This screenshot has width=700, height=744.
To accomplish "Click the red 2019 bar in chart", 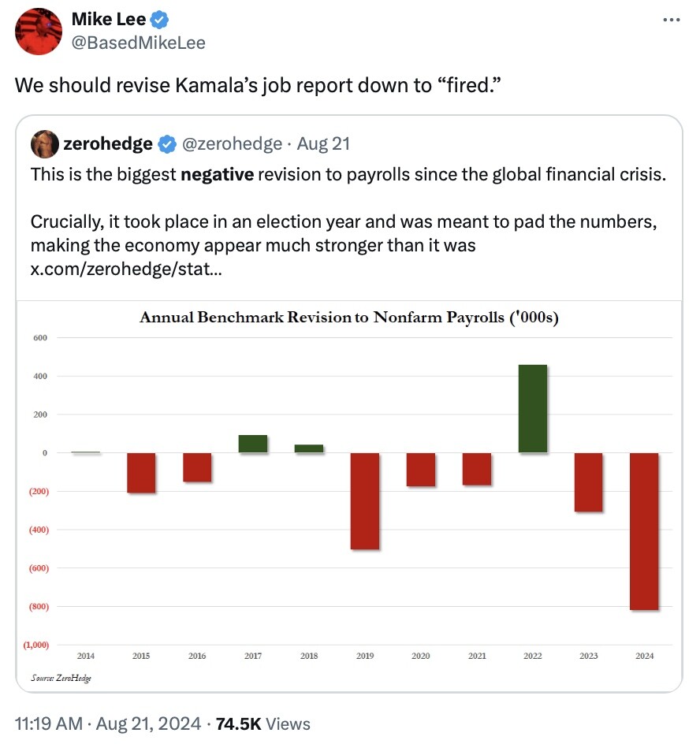I will [x=364, y=501].
